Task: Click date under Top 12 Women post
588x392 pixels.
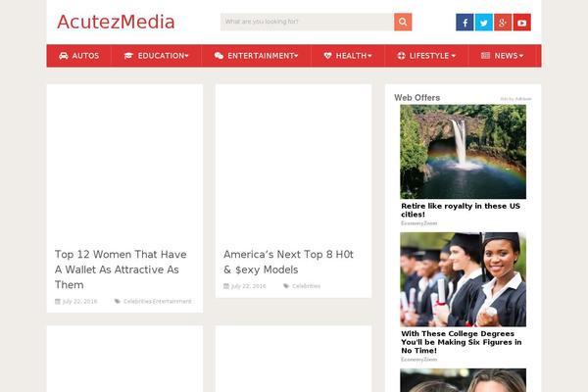Action: tap(79, 301)
